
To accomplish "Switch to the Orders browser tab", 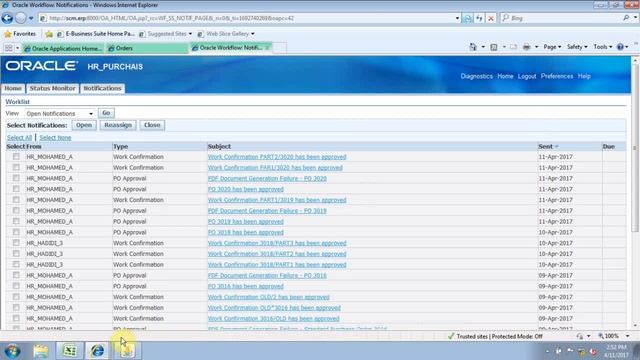I will click(146, 48).
